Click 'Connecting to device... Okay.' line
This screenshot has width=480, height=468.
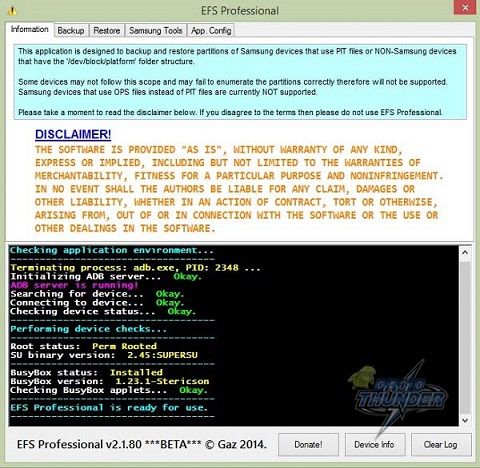(x=97, y=303)
